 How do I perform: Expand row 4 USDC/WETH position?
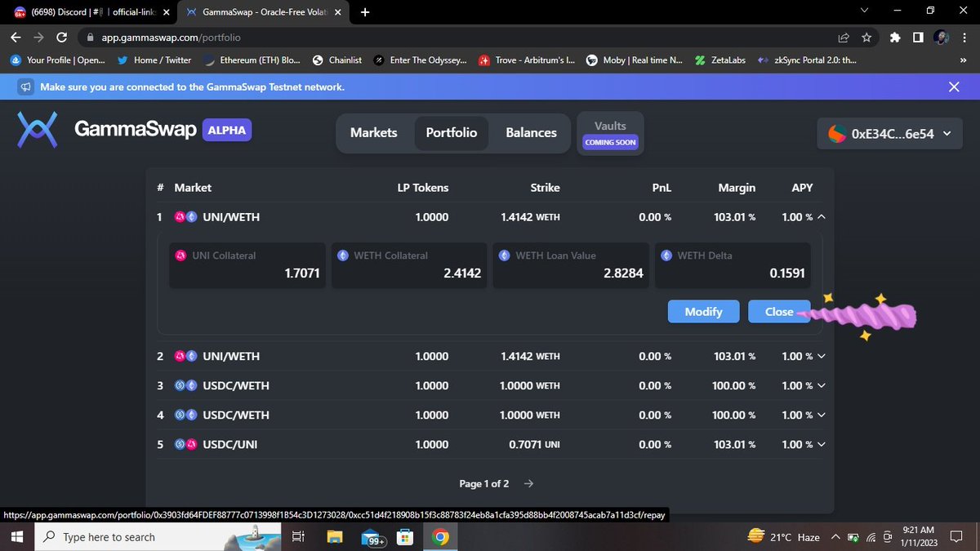coord(821,415)
